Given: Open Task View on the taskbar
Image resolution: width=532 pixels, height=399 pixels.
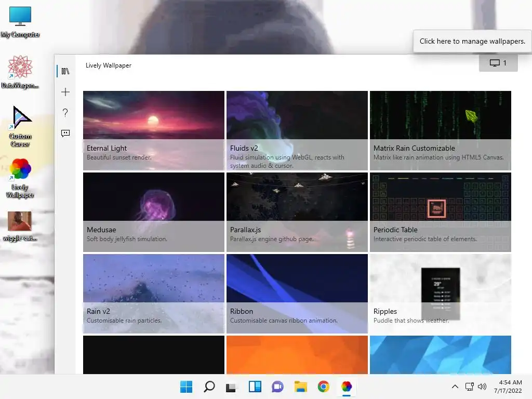Looking at the screenshot, I should pyautogui.click(x=231, y=387).
